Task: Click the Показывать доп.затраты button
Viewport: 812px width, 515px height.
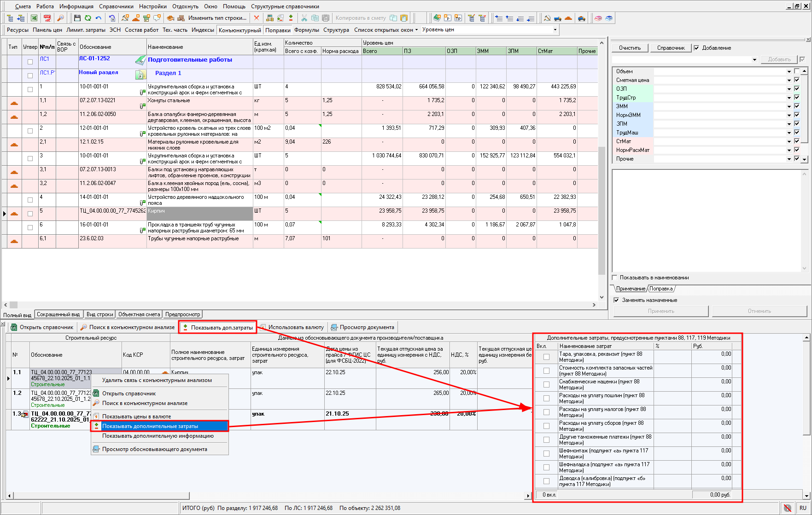Action: pyautogui.click(x=218, y=327)
